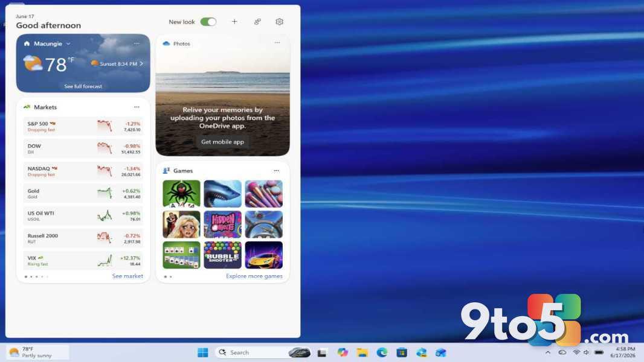Expand the Sunset 8:34 PM chevron
Viewport: 644px width, 362px height.
tap(141, 64)
